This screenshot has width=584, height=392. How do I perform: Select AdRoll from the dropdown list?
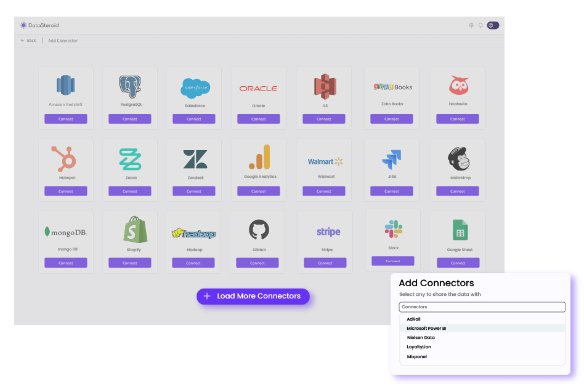[x=414, y=319]
